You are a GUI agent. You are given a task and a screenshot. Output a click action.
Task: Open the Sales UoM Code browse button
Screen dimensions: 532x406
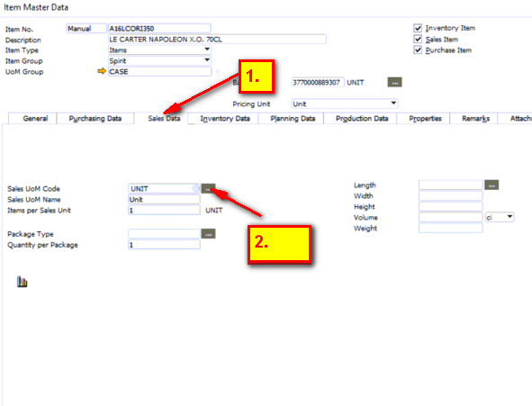[x=208, y=188]
